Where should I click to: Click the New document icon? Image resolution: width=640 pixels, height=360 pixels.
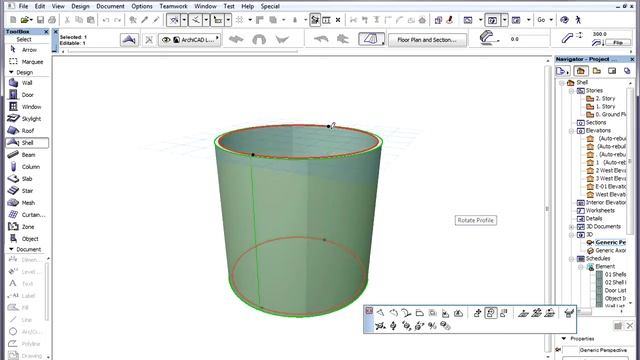click(13, 20)
